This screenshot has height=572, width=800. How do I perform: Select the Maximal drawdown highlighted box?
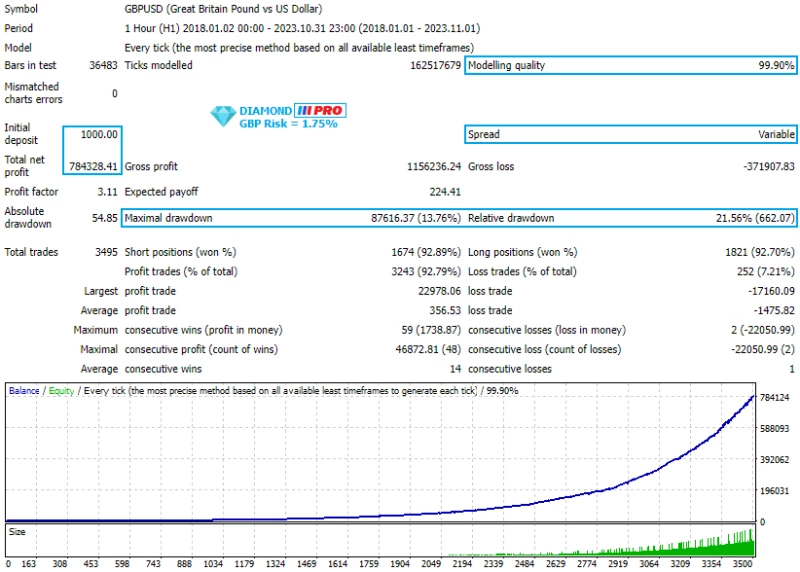(291, 218)
